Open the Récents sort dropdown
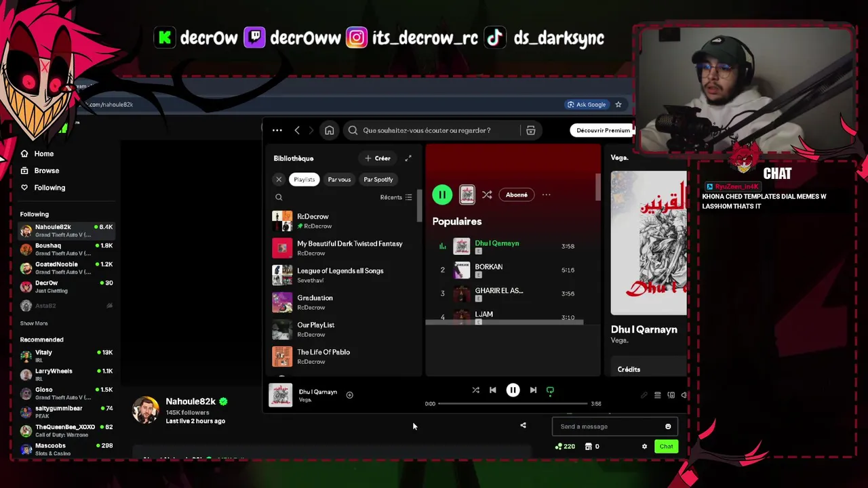This screenshot has height=488, width=868. pos(395,197)
